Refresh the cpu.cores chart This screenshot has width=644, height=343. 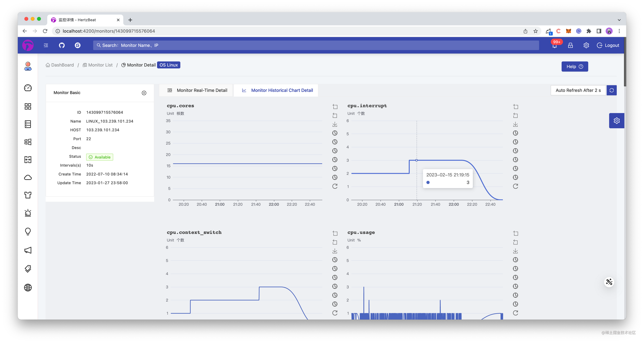pos(335,186)
